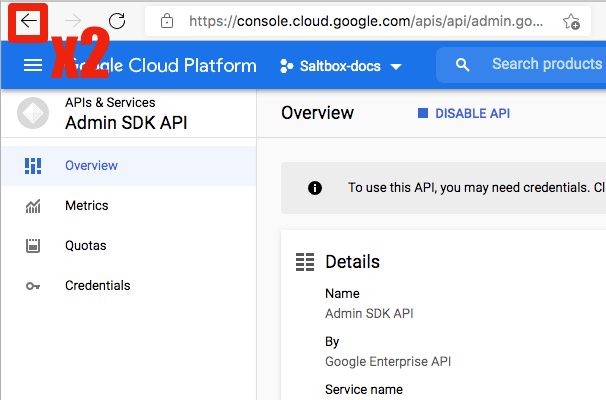Click the info icon in credentials notice

point(315,188)
